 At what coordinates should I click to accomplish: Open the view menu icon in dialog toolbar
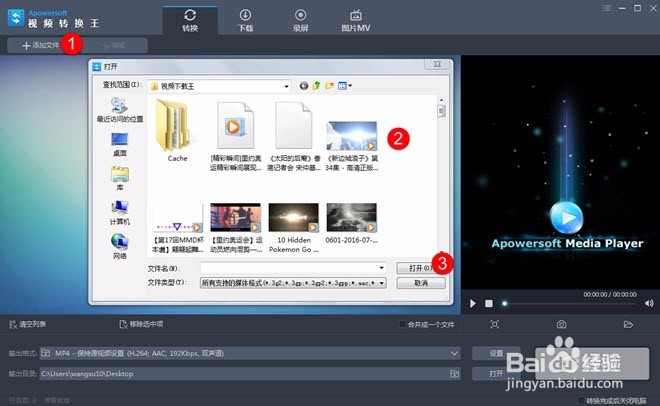point(345,86)
